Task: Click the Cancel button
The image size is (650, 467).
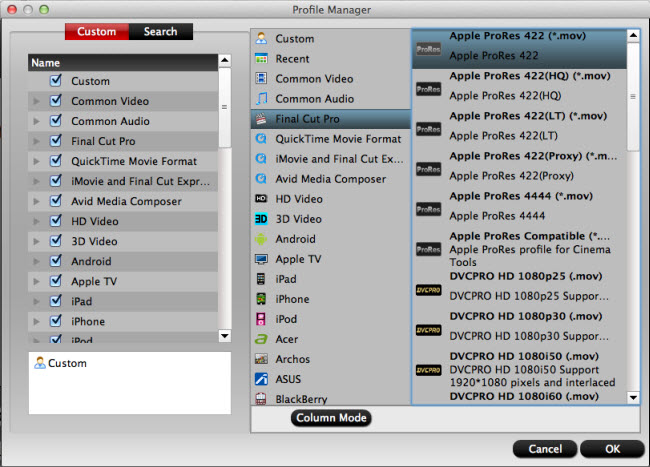Action: pos(545,449)
